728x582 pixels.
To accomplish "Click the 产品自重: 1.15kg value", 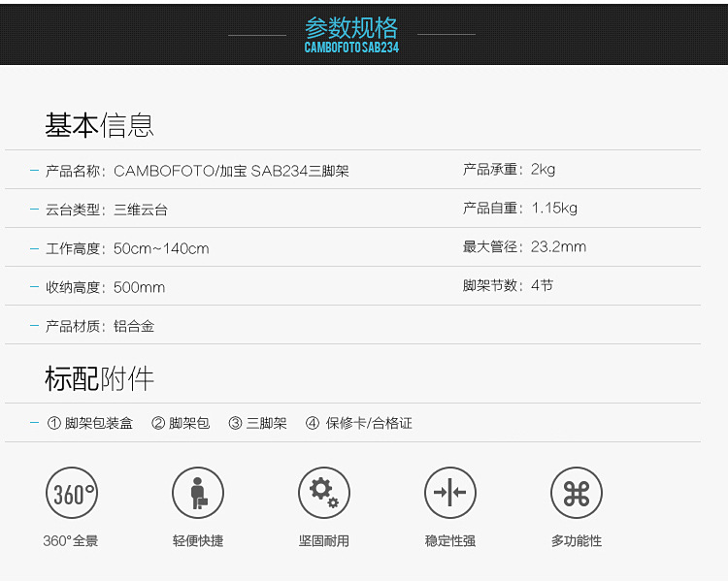I will click(x=520, y=208).
